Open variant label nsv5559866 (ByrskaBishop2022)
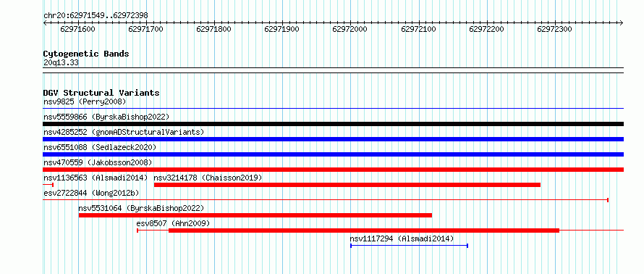 [106, 117]
